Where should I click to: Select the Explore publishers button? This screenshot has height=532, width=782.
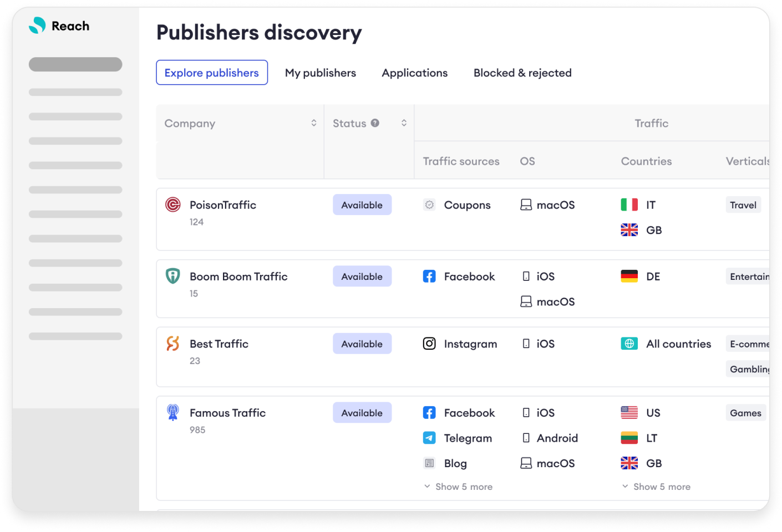tap(212, 73)
